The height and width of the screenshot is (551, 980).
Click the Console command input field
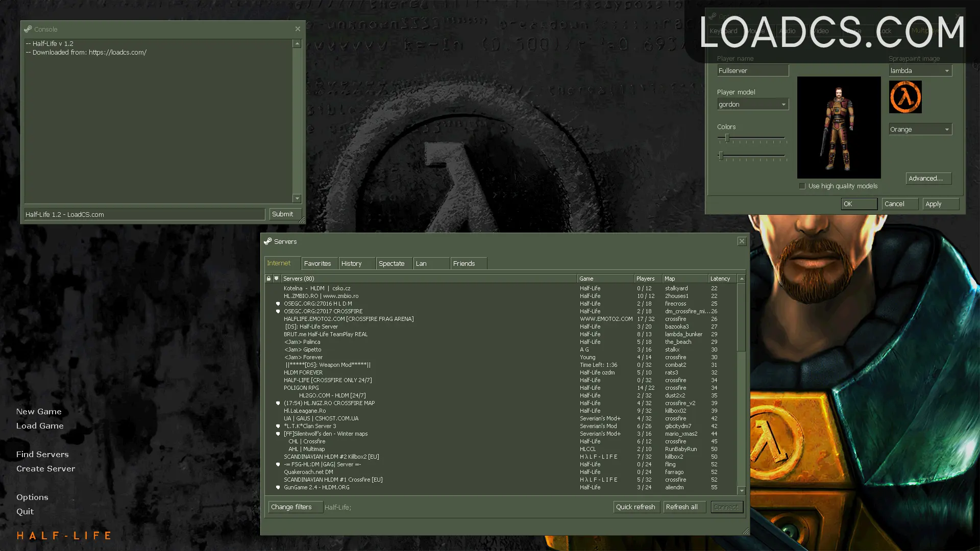click(144, 215)
